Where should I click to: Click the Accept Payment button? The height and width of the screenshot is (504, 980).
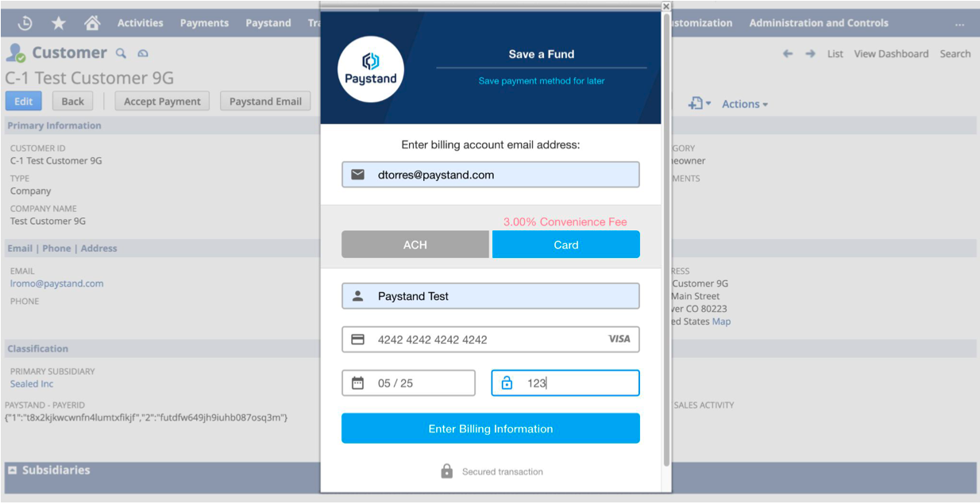163,101
